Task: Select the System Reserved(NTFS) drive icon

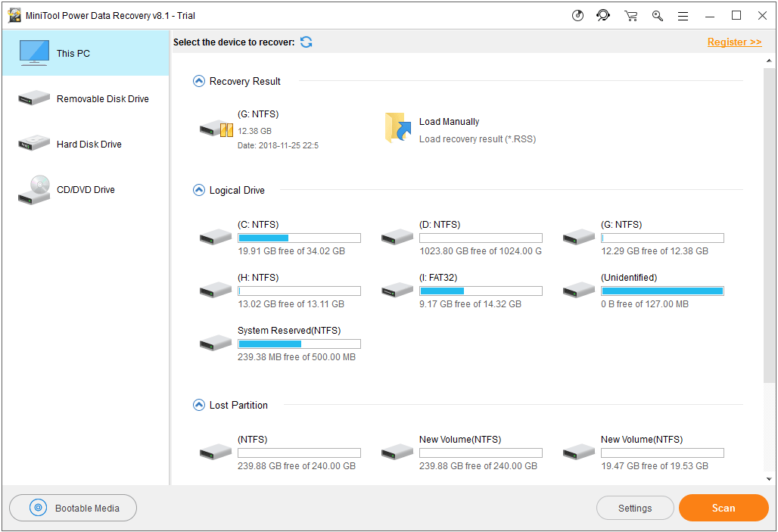Action: click(x=216, y=343)
